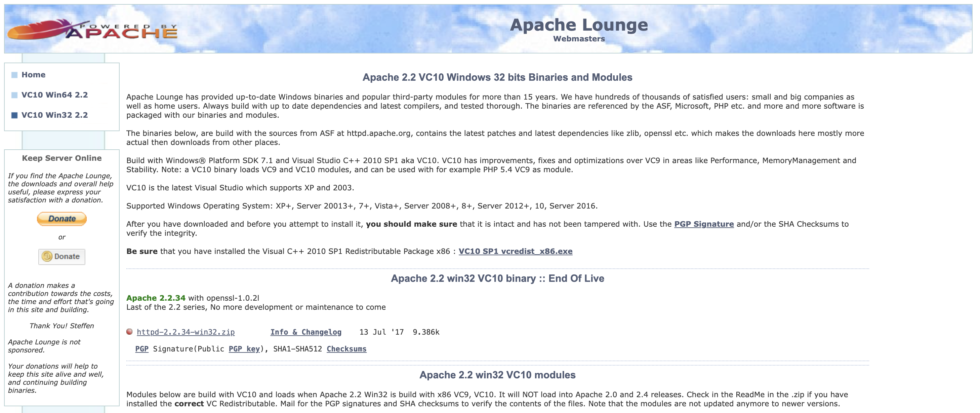Click the yellow PayPal Donate button
This screenshot has height=413, width=980.
62,219
